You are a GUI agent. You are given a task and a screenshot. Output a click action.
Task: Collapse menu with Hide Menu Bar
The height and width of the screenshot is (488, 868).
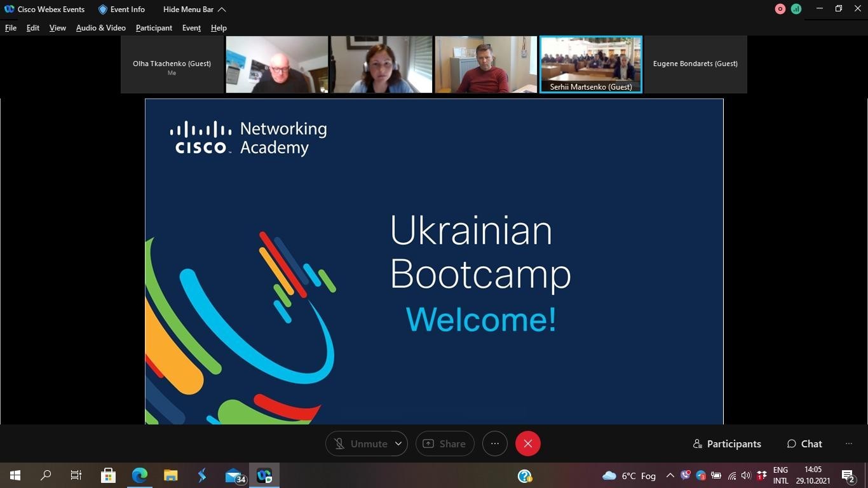194,10
